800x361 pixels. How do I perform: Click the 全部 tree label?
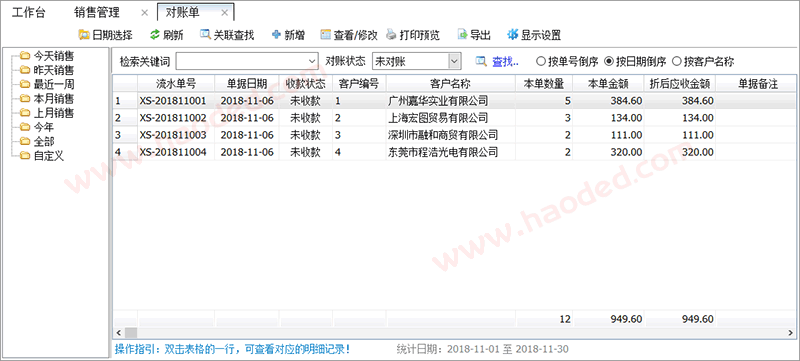pos(43,142)
